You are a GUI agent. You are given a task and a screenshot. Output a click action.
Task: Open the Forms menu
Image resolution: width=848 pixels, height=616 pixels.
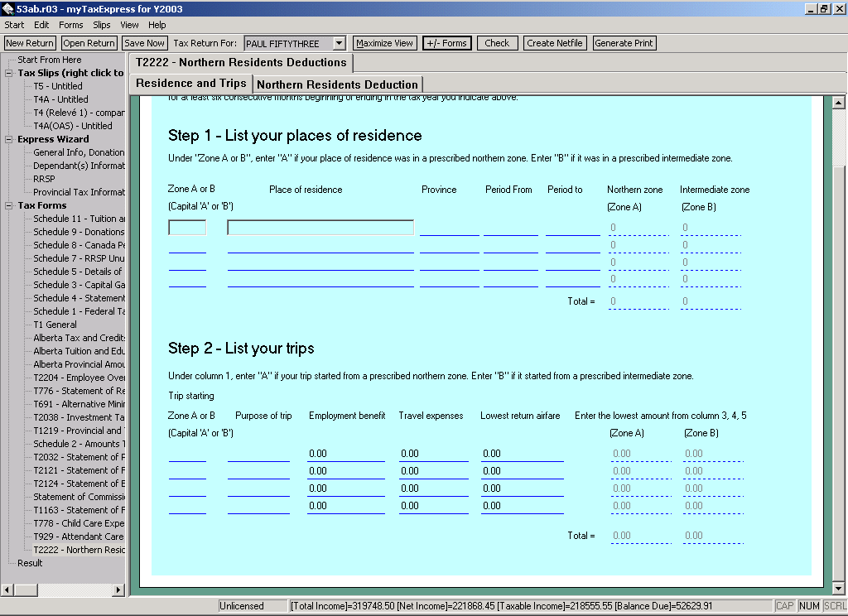[70, 25]
